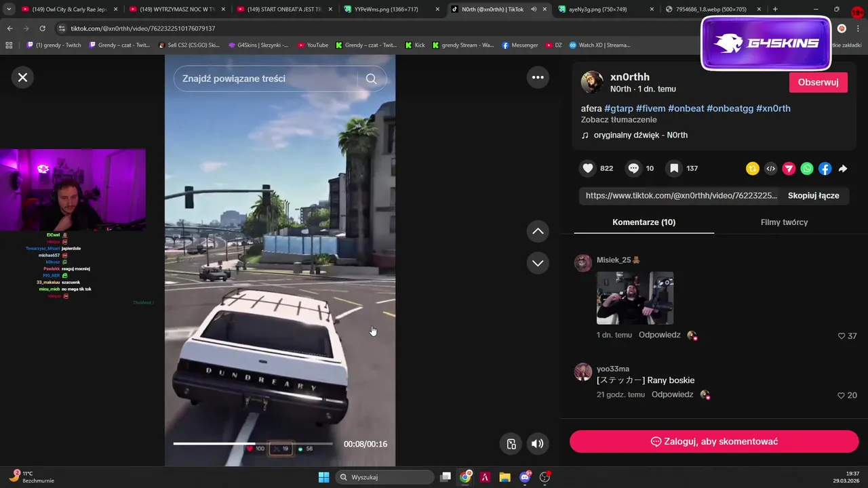The image size is (868, 488).
Task: Click taskbar 'Wyszukaj' search box
Action: (x=385, y=477)
